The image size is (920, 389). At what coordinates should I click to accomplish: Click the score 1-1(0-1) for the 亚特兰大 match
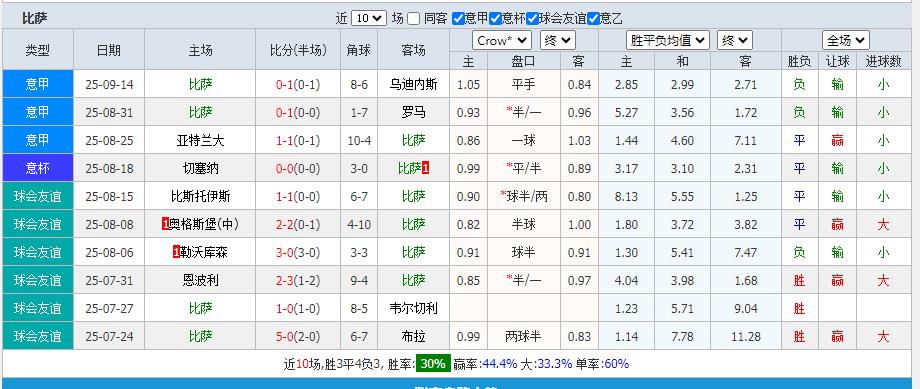click(298, 141)
